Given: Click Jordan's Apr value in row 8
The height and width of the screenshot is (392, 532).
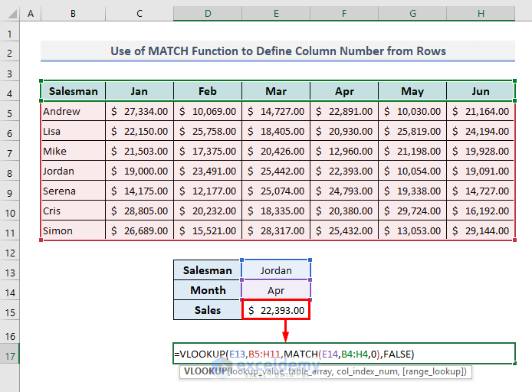Looking at the screenshot, I should coord(344,171).
